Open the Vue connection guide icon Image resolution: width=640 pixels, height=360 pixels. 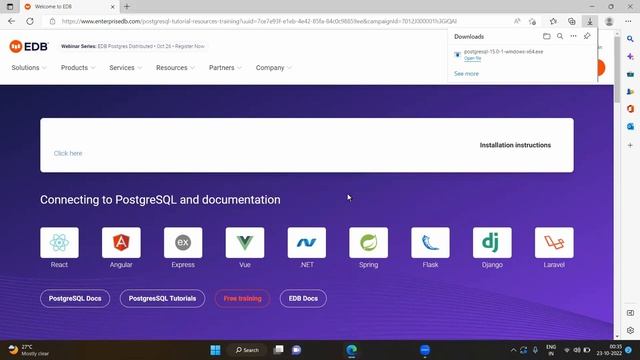(x=245, y=242)
